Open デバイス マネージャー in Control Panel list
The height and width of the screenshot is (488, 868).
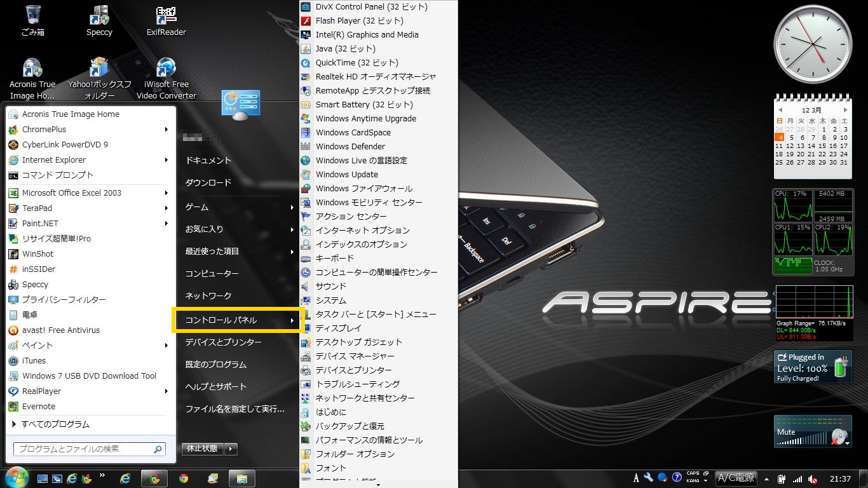(378, 356)
